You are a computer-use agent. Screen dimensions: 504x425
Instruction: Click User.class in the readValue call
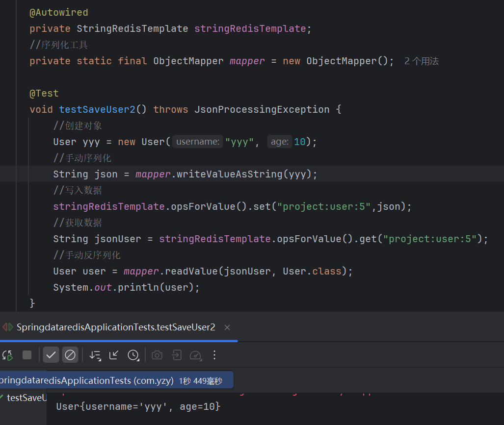(x=312, y=271)
